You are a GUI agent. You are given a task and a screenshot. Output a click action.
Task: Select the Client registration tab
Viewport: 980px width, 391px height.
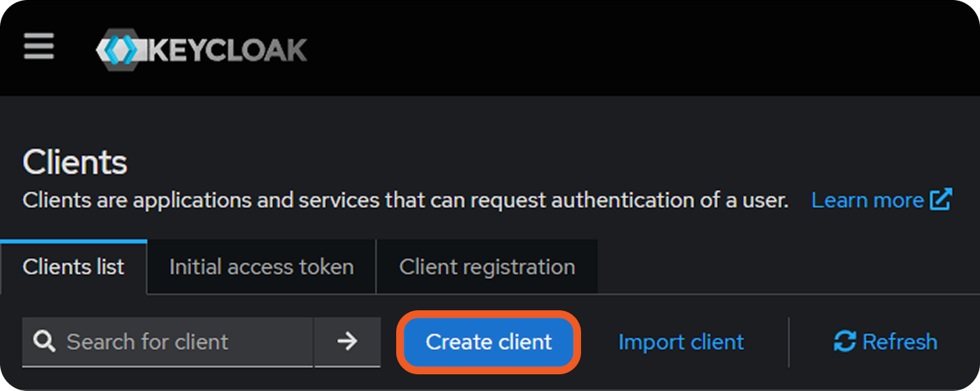coord(487,267)
